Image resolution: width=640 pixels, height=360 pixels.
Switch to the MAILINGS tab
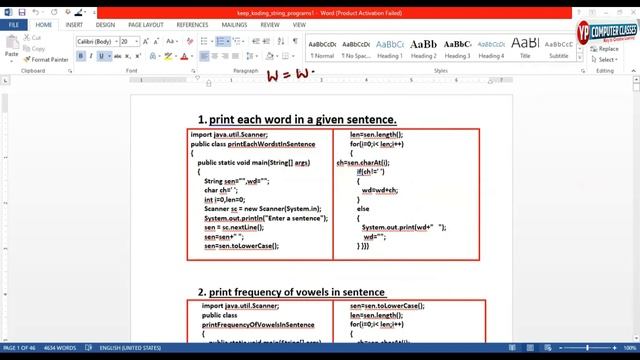[234, 25]
